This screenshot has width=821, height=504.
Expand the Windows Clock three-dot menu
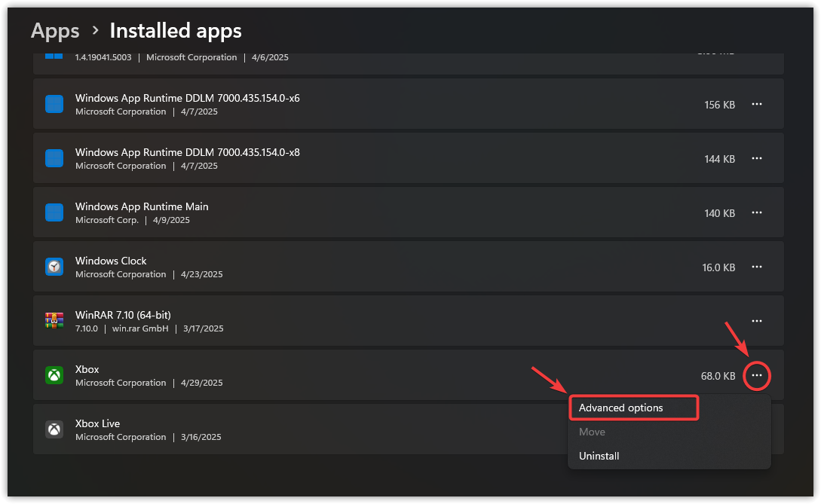757,267
